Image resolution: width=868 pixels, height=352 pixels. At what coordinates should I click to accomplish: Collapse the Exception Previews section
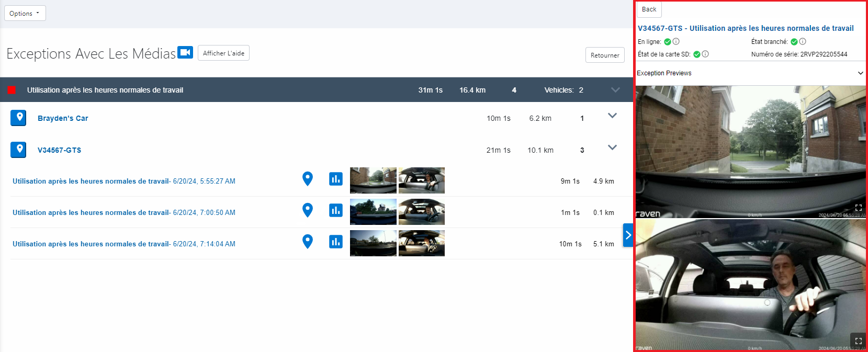pos(861,73)
